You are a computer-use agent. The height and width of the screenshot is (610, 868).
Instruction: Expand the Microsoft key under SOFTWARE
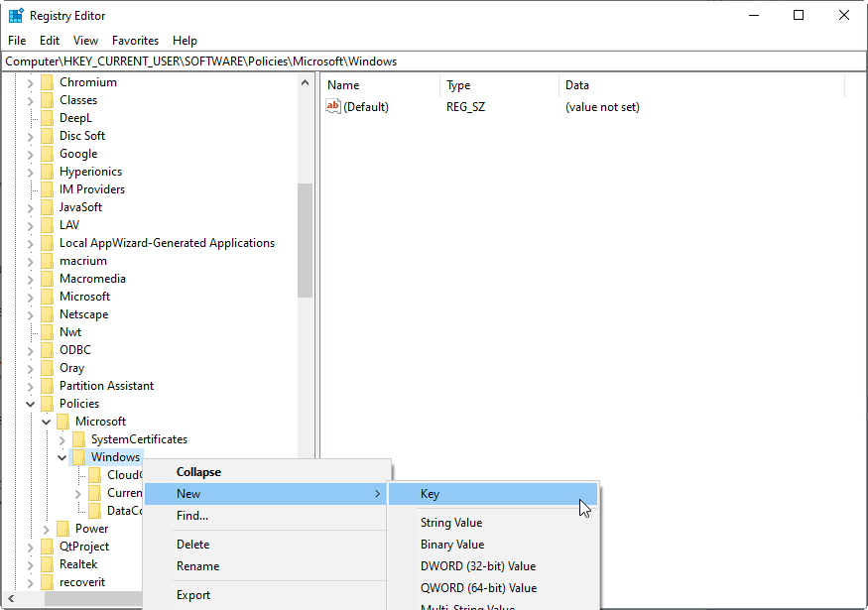click(31, 298)
